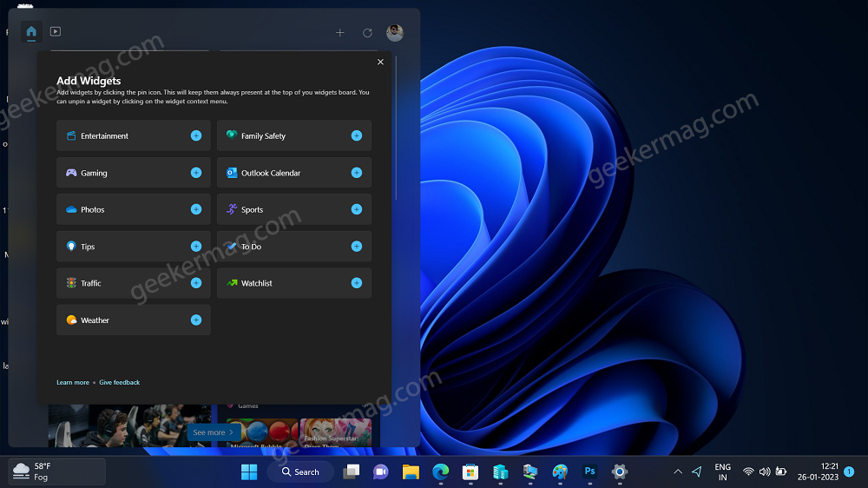
Task: Click the location arrow tray icon
Action: point(697,472)
